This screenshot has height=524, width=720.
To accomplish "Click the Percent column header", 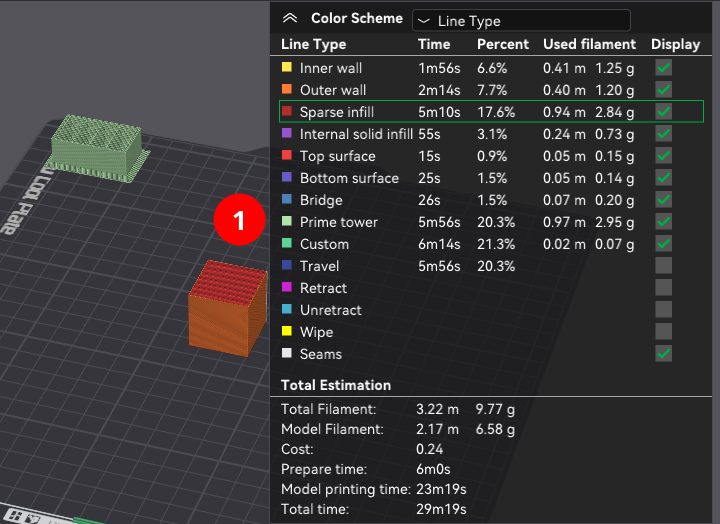I will 503,44.
